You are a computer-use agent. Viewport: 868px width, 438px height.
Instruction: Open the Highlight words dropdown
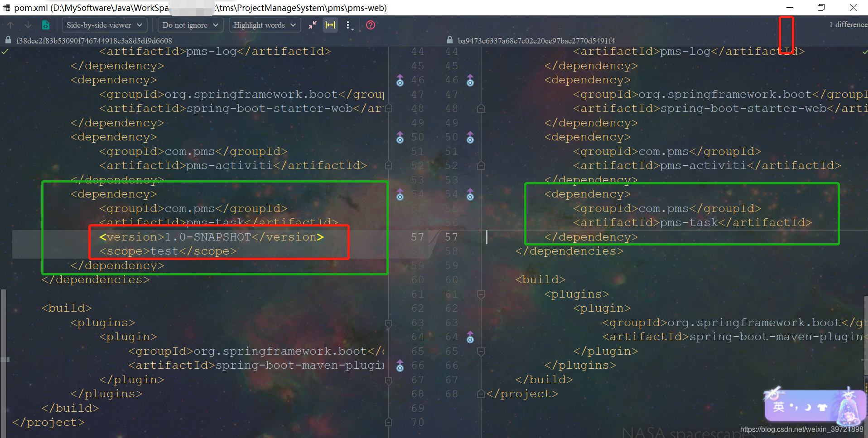(265, 25)
